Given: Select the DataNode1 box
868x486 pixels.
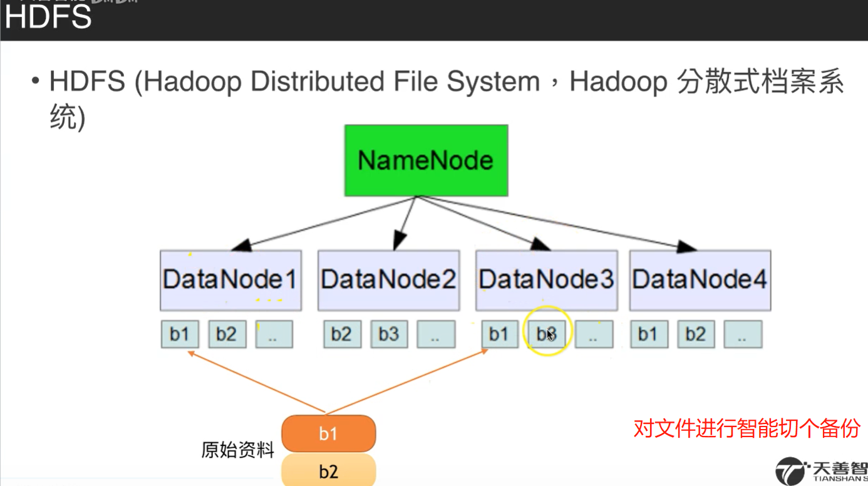Looking at the screenshot, I should click(x=230, y=281).
